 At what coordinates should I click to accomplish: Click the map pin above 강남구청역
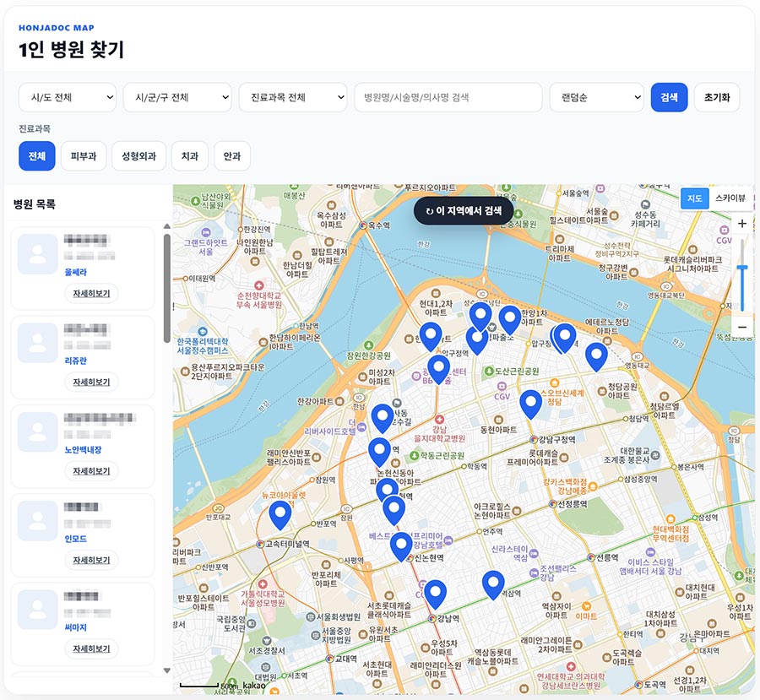point(531,404)
